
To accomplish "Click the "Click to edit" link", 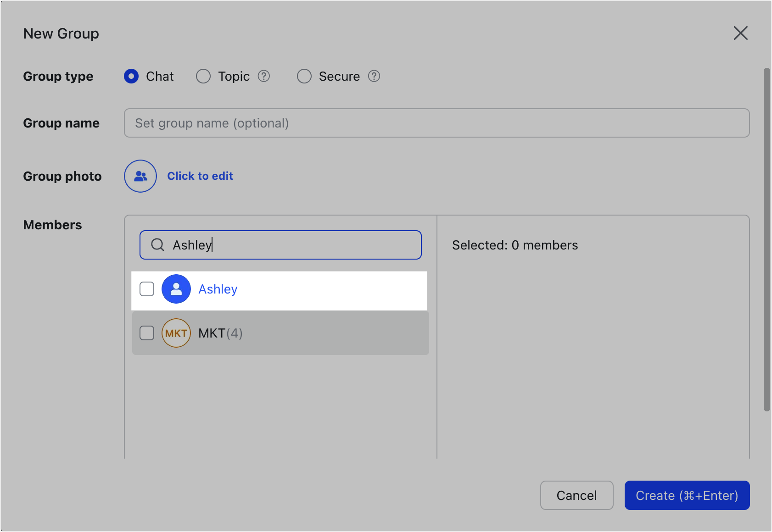I will coord(200,176).
